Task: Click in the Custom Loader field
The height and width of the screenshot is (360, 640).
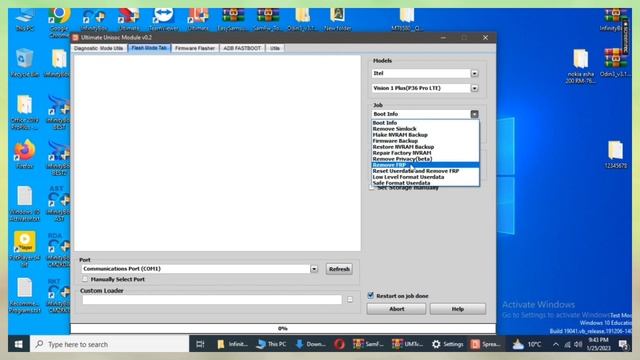Action: (x=212, y=300)
